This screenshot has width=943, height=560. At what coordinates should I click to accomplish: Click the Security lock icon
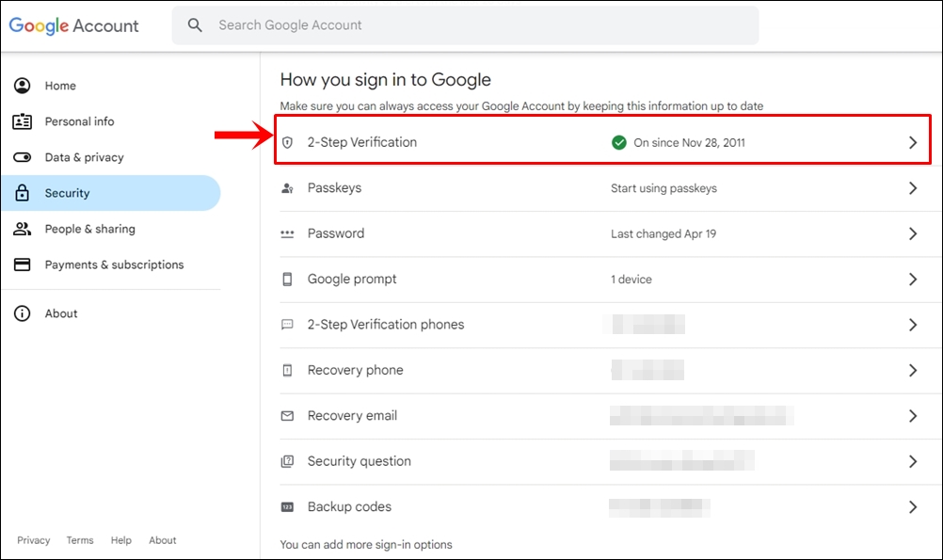point(23,193)
